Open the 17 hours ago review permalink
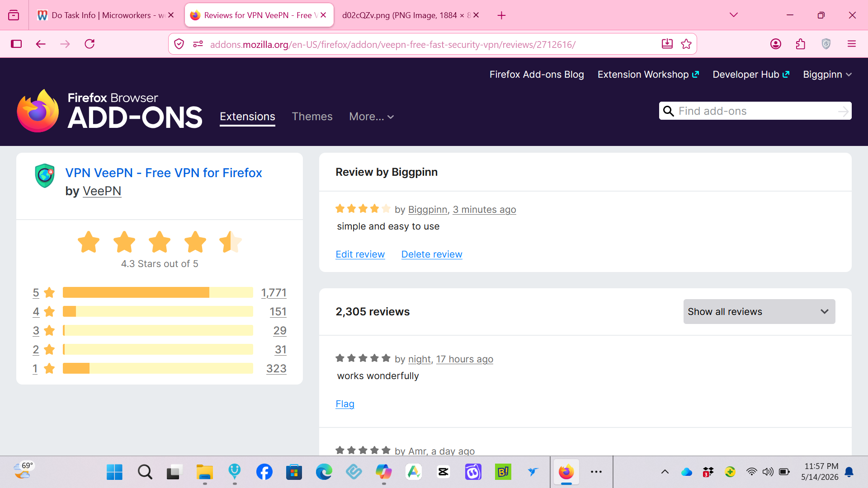Image resolution: width=868 pixels, height=488 pixels. [x=464, y=359]
